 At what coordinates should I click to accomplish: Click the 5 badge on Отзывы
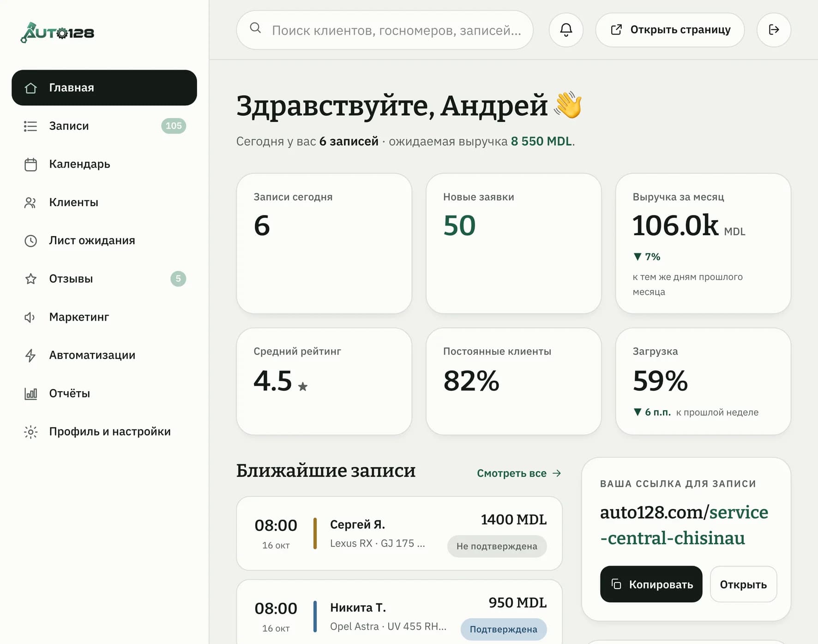178,279
